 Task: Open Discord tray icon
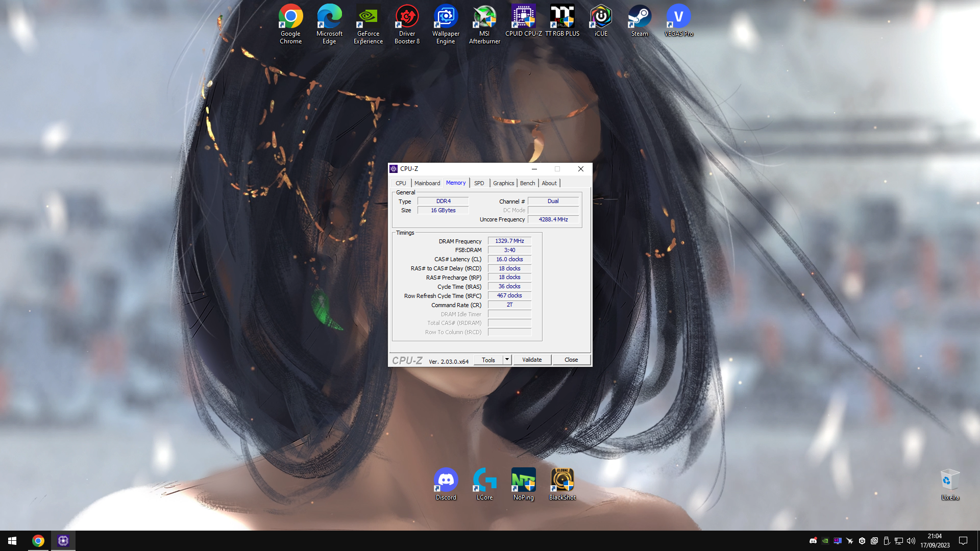(x=813, y=541)
